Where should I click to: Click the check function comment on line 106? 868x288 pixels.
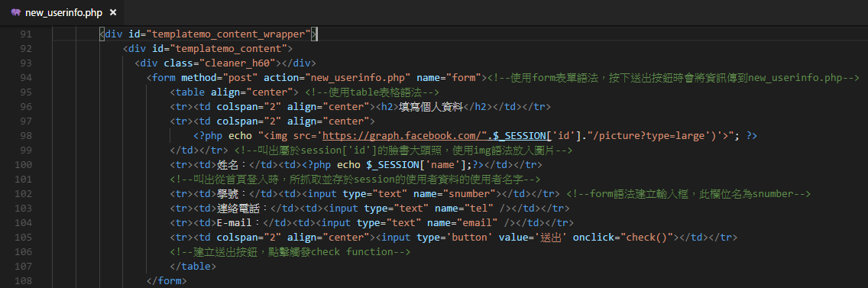(x=290, y=251)
